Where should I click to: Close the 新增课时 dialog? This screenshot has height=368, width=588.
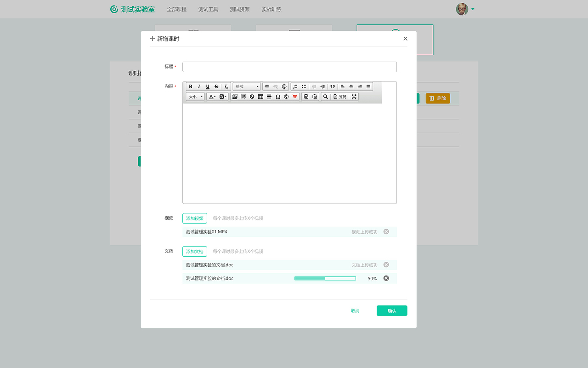405,39
